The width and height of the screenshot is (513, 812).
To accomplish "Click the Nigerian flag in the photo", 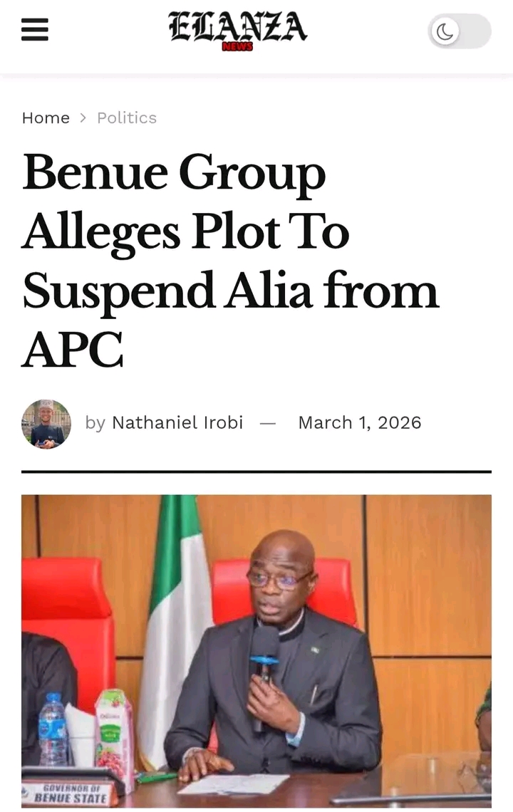I will coord(176,613).
